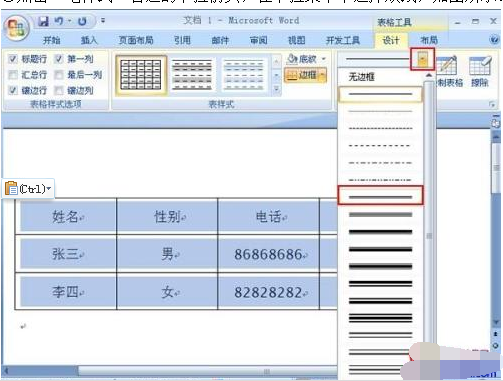Click the 姓名 table header cell
Screen dimensions: 503x381
[66, 216]
